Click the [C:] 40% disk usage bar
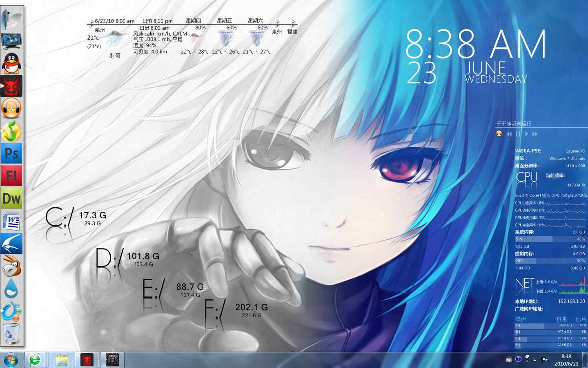The height and width of the screenshot is (368, 588). (x=550, y=325)
